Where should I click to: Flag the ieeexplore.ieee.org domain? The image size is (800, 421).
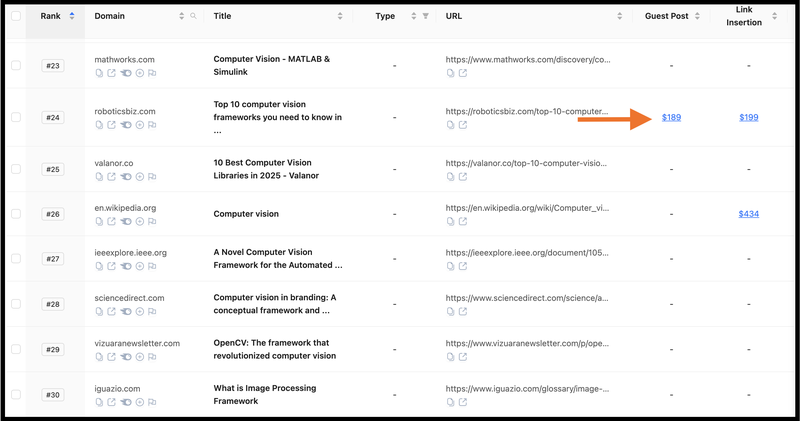(x=152, y=266)
